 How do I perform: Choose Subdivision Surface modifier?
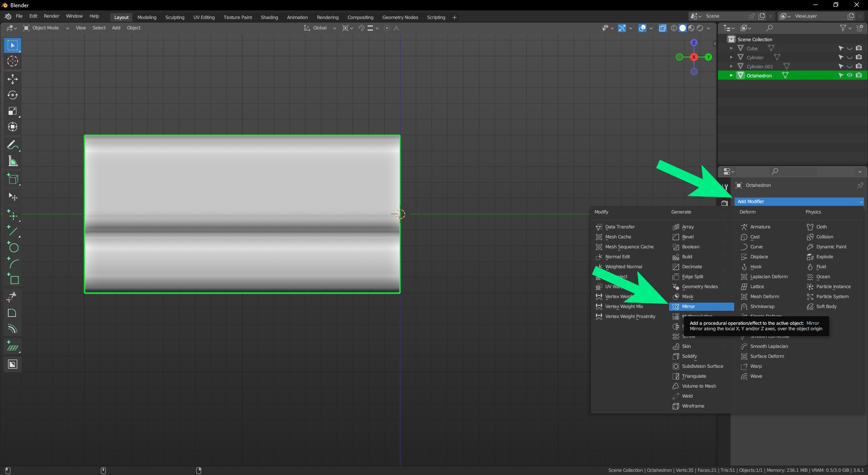[702, 366]
